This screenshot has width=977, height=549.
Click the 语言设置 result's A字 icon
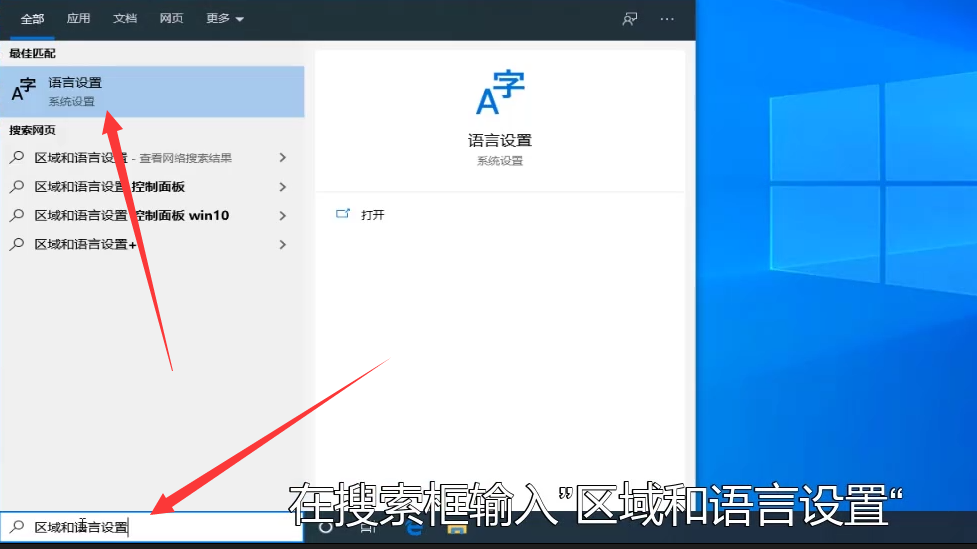tap(24, 90)
